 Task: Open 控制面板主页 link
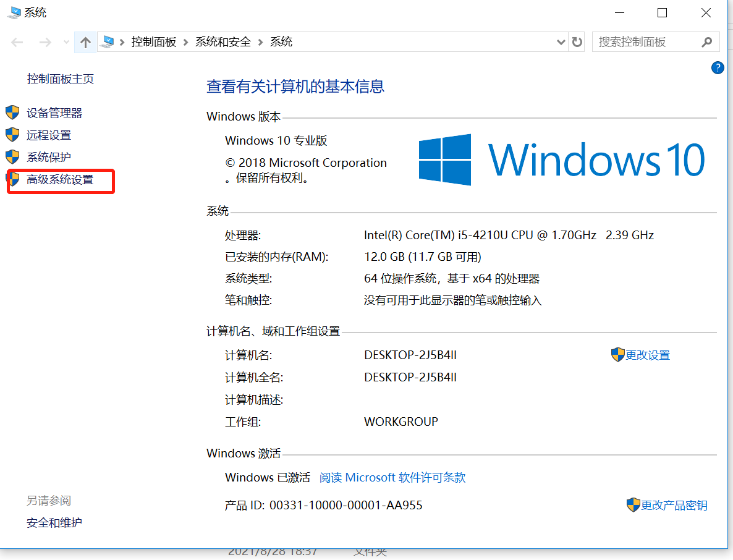click(x=61, y=79)
